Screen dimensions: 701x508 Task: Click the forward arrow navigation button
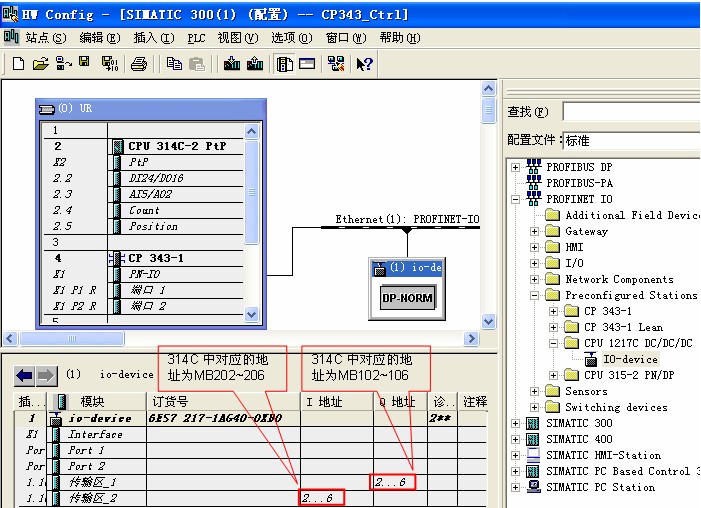point(46,376)
